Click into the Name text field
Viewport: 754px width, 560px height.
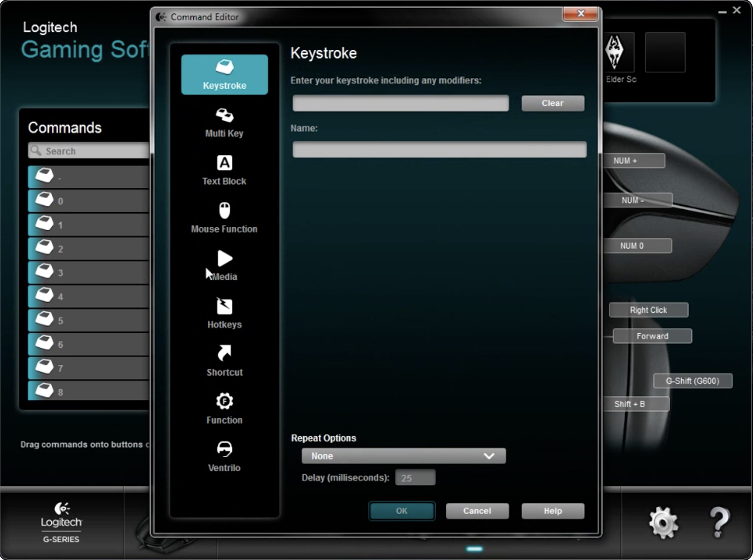(439, 149)
